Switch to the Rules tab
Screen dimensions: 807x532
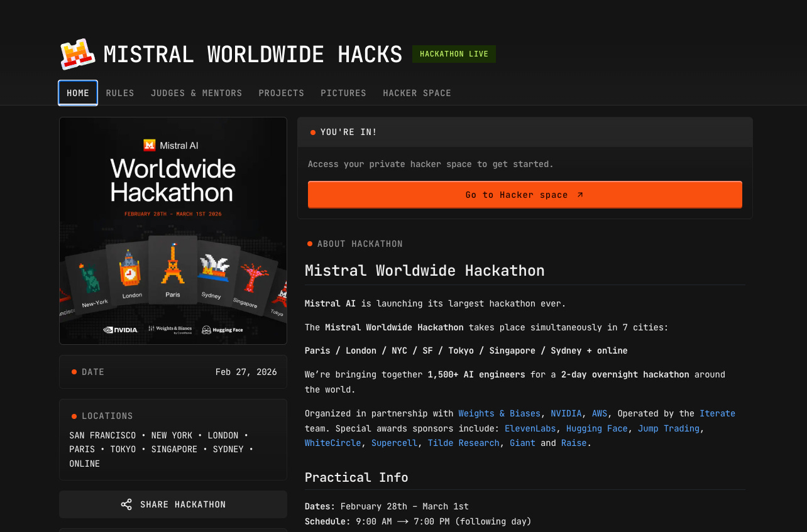[120, 93]
